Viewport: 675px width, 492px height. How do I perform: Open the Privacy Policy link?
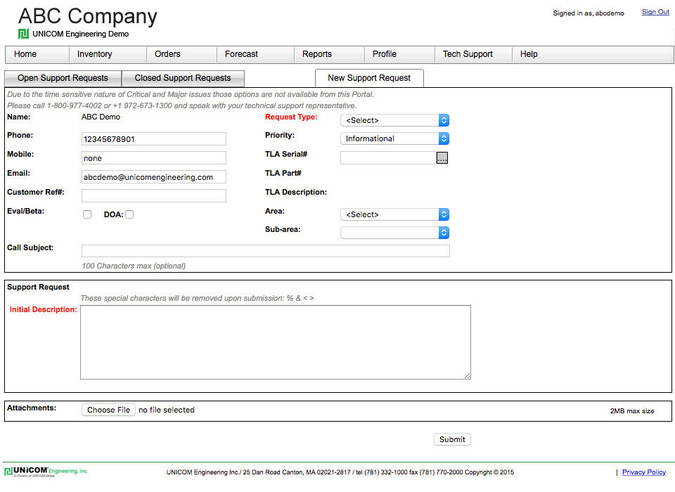point(644,472)
